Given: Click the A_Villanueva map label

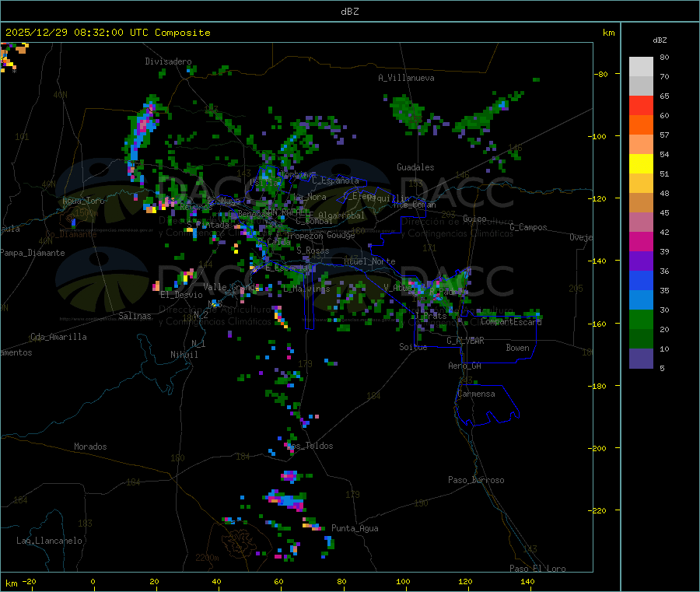Looking at the screenshot, I should (x=406, y=78).
